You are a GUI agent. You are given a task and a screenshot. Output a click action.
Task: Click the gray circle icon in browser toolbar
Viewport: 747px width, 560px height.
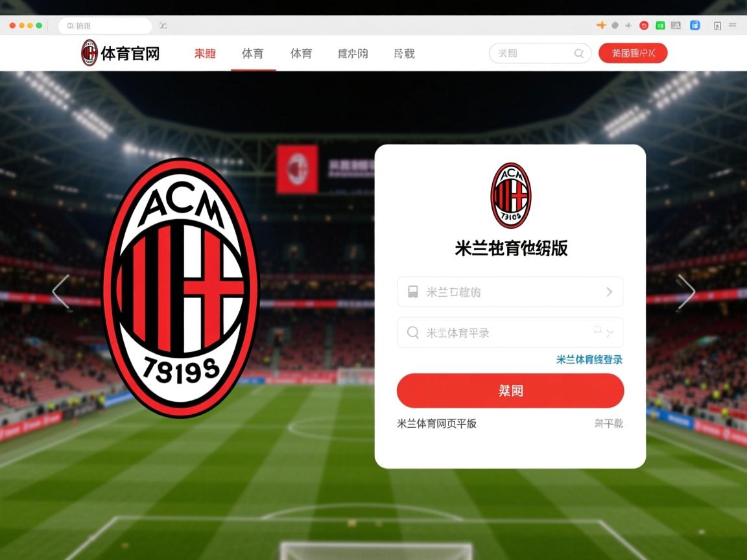(x=615, y=26)
